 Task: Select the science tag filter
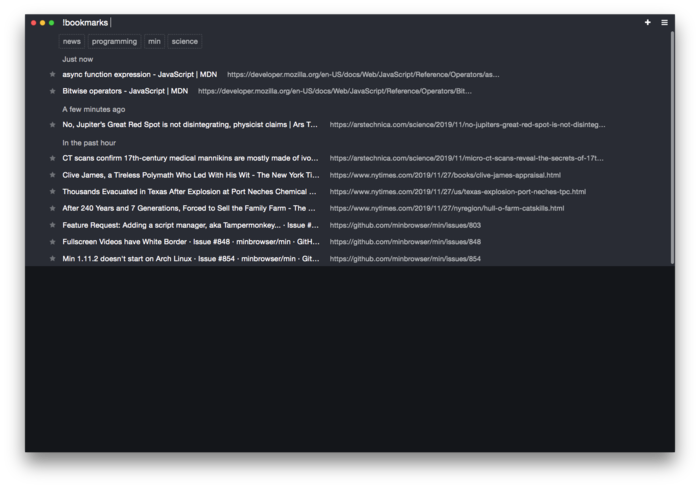coord(185,41)
